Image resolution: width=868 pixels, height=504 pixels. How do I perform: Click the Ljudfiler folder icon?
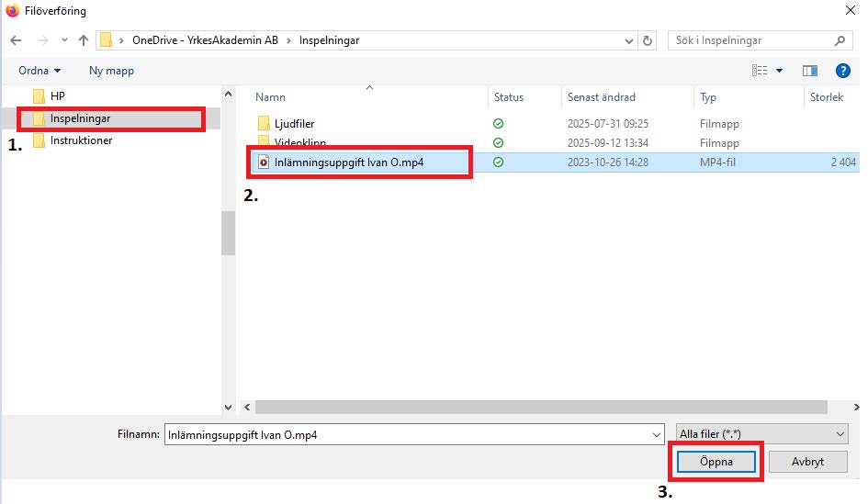(264, 123)
